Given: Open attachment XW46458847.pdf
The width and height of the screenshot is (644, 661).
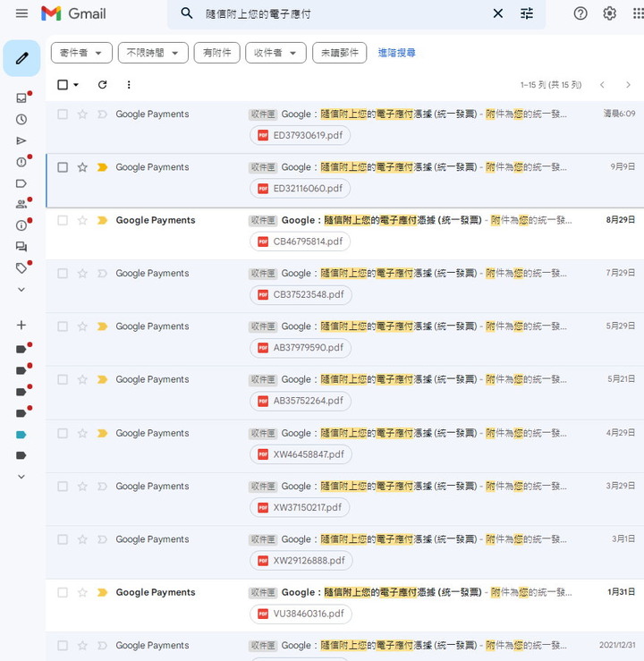Looking at the screenshot, I should (301, 455).
